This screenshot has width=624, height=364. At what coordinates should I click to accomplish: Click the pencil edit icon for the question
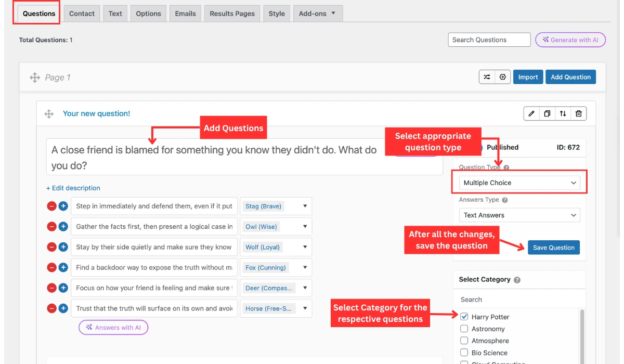531,113
